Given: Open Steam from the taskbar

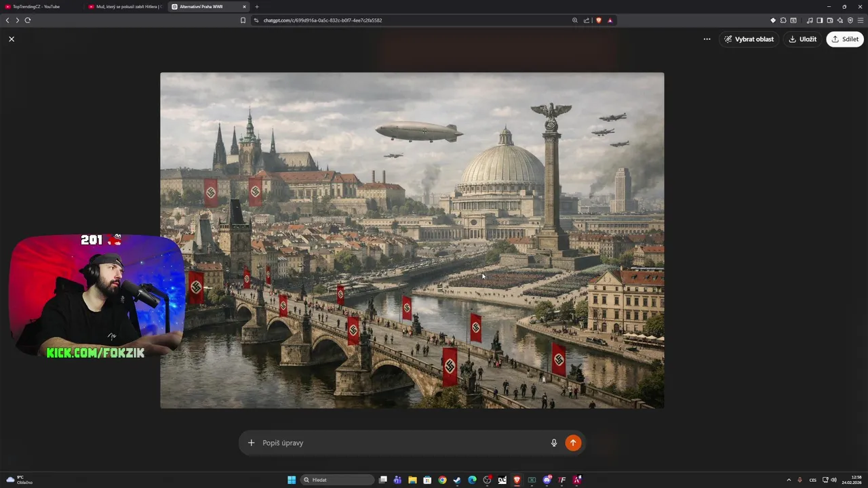Looking at the screenshot, I should 457,480.
